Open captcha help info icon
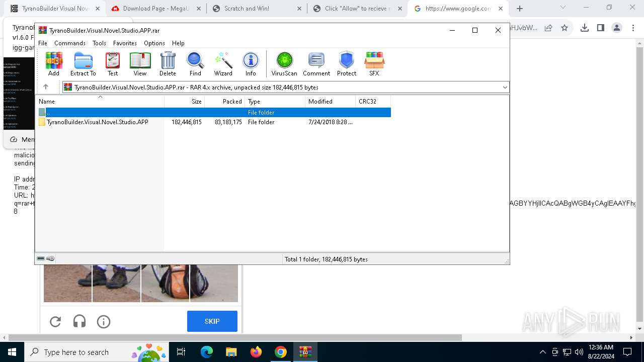 (x=104, y=322)
